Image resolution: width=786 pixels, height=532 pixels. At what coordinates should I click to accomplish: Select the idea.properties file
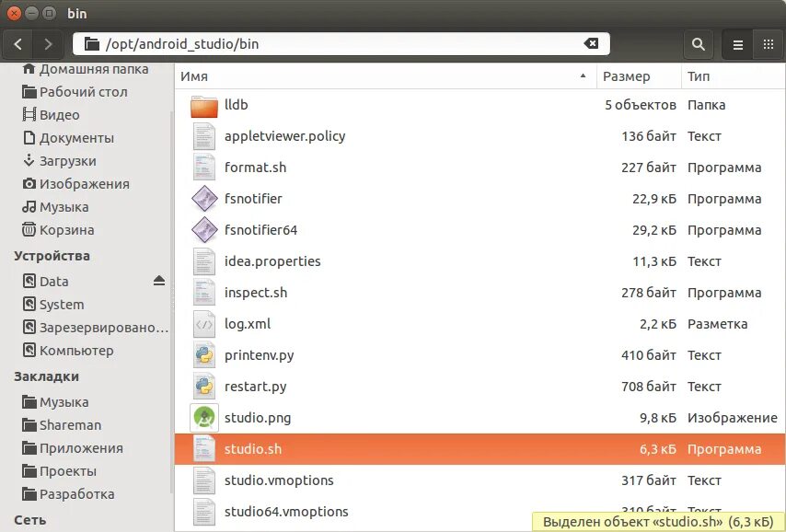click(x=272, y=261)
